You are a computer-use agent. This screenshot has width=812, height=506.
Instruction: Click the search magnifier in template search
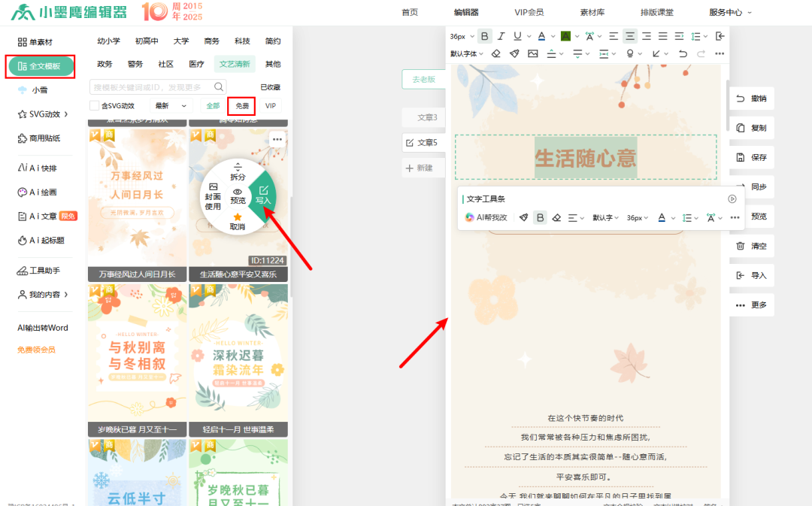(219, 87)
